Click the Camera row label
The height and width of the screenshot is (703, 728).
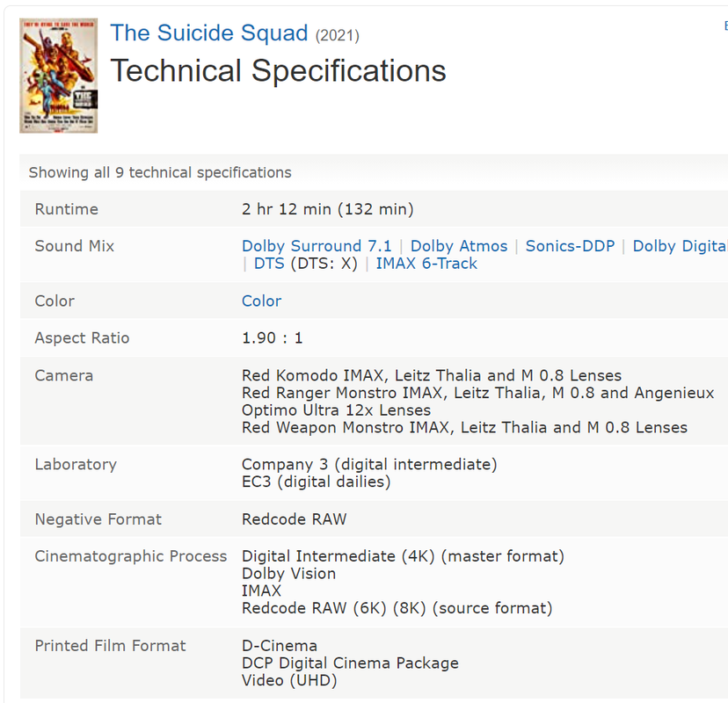pos(64,375)
